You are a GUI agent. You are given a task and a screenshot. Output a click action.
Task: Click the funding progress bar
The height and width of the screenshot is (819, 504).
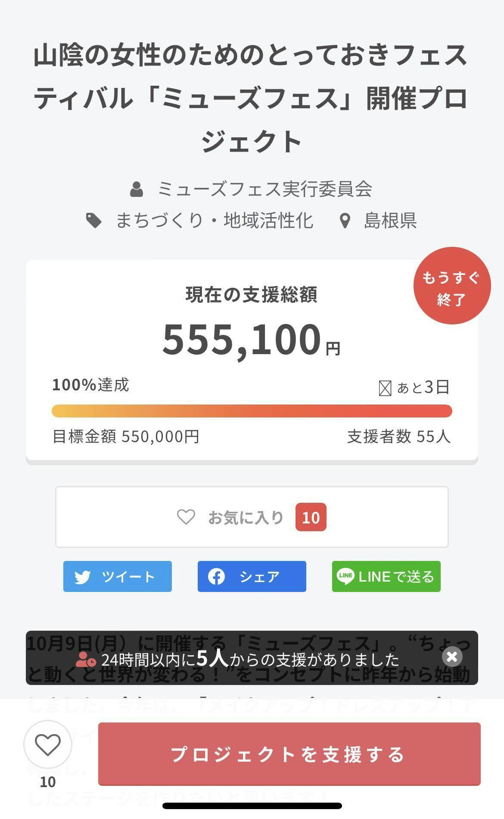(252, 411)
